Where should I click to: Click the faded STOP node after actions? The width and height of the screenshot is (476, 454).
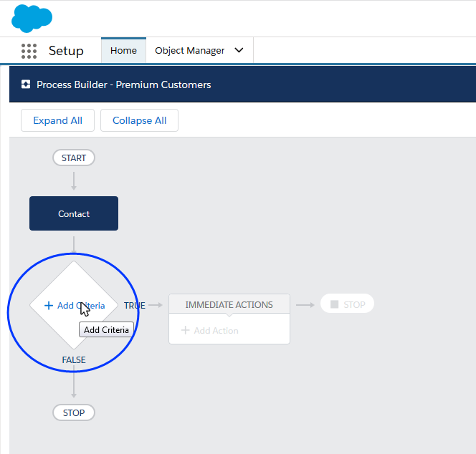click(347, 304)
